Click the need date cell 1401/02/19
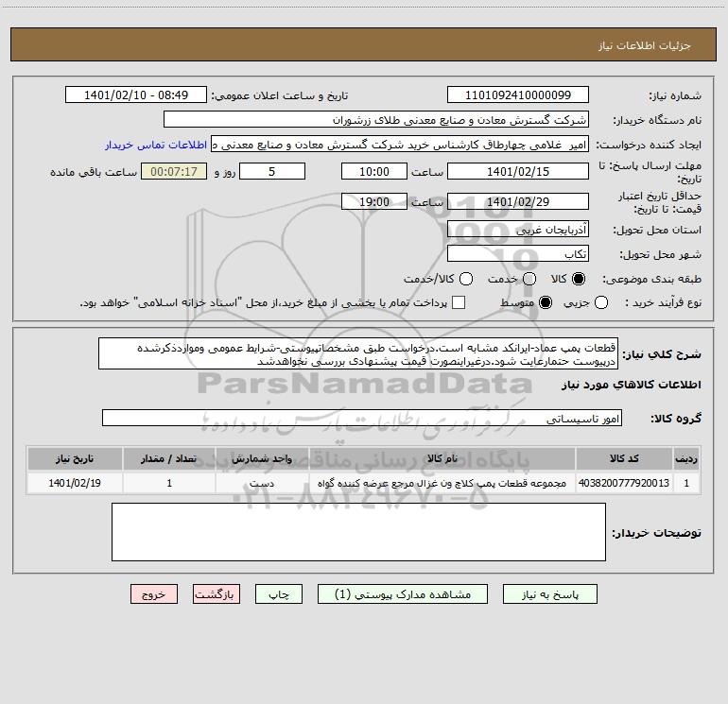 pos(75,483)
